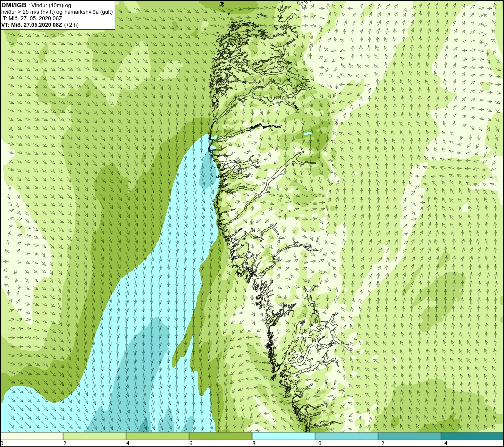The width and height of the screenshot is (504, 447).
Task: Click the legend label '6'
Action: click(x=191, y=443)
